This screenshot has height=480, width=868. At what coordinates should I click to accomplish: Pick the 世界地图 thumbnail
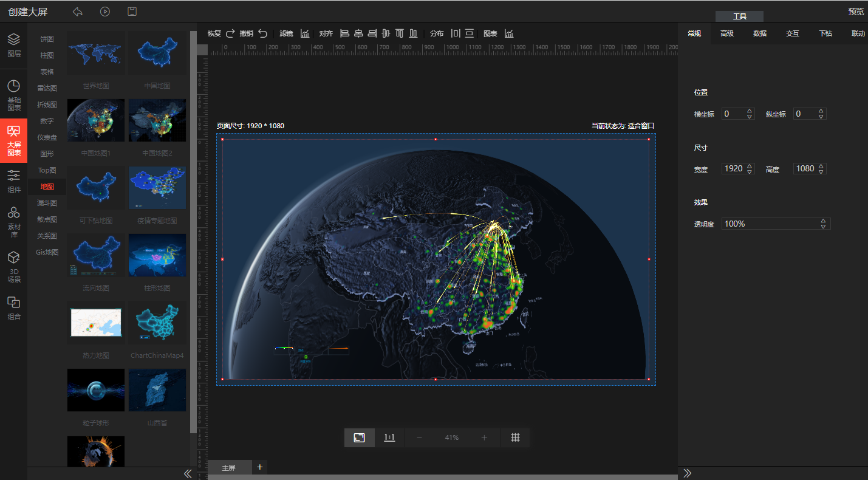96,53
